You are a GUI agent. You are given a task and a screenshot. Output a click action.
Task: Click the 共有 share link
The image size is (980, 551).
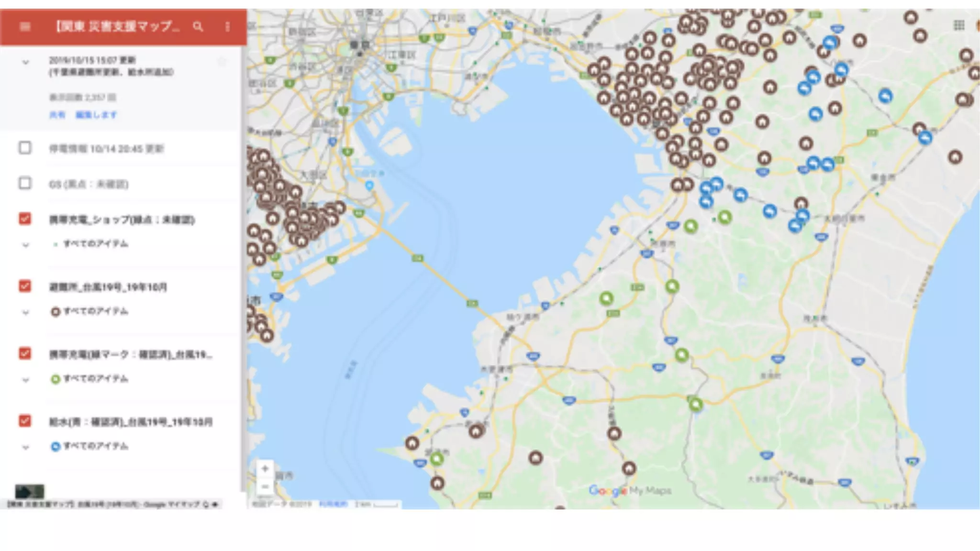tap(57, 115)
